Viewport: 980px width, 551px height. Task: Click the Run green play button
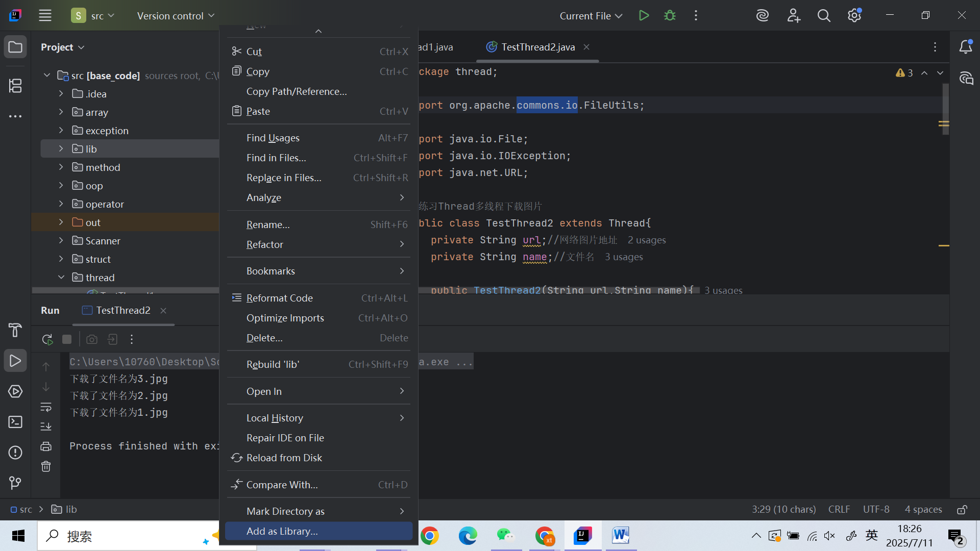644,15
